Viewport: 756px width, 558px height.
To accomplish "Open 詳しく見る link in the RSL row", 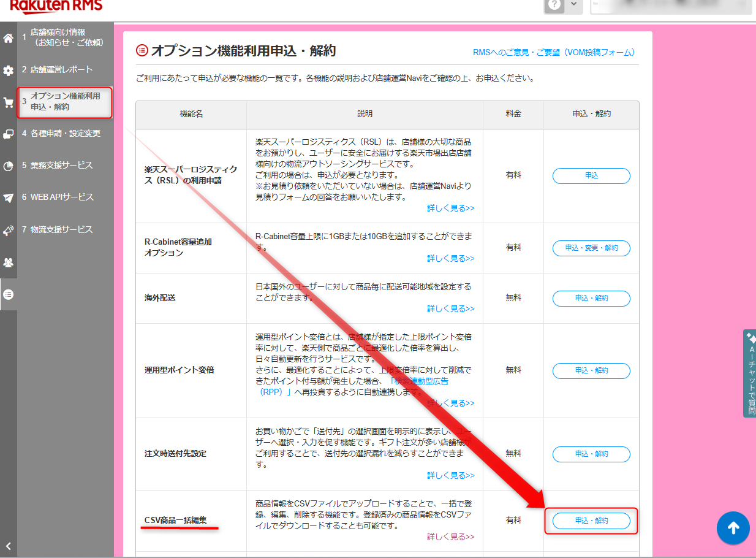I will 451,208.
